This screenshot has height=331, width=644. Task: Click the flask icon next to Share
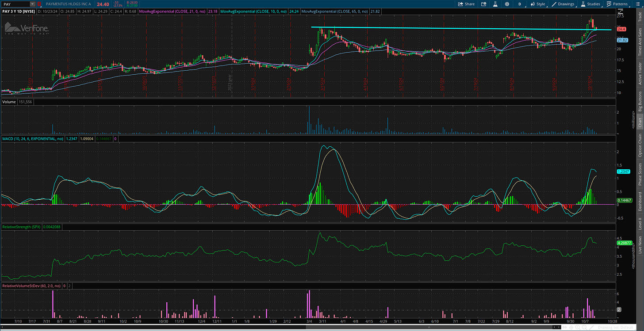495,4
